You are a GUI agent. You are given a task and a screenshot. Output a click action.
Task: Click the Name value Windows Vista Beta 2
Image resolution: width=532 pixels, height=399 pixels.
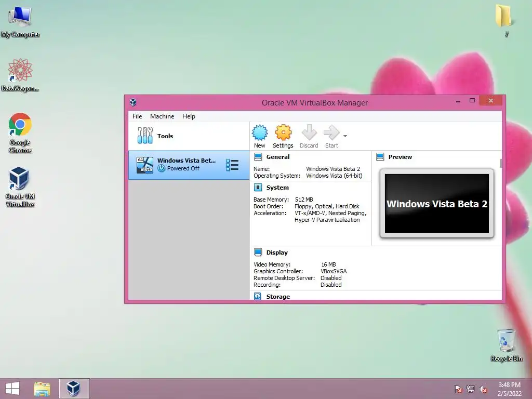tap(333, 169)
